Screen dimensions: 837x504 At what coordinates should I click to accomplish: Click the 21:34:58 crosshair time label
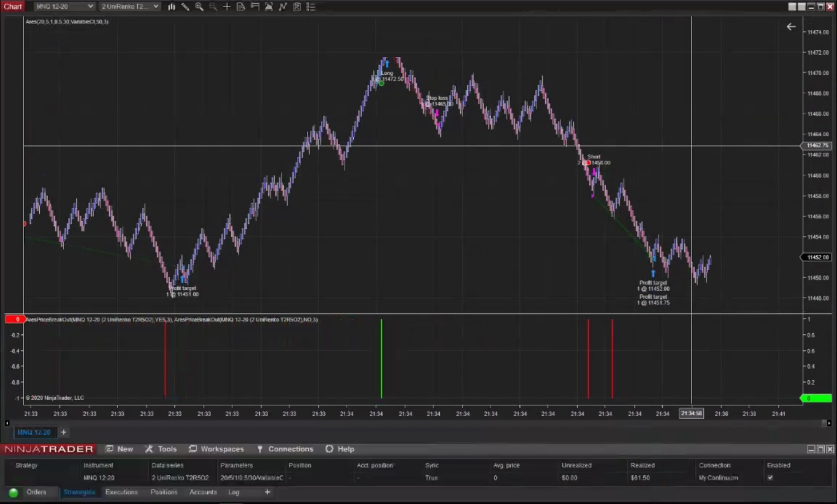pos(691,414)
